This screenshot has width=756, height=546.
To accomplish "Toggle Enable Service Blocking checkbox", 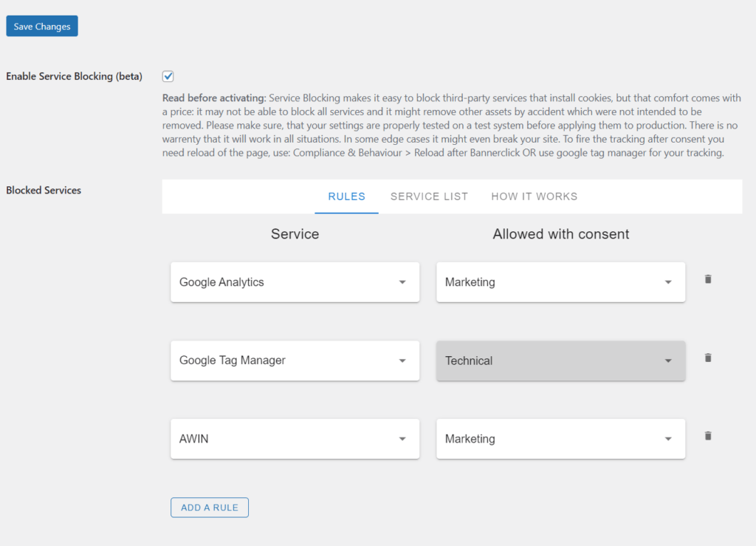I will [x=168, y=76].
